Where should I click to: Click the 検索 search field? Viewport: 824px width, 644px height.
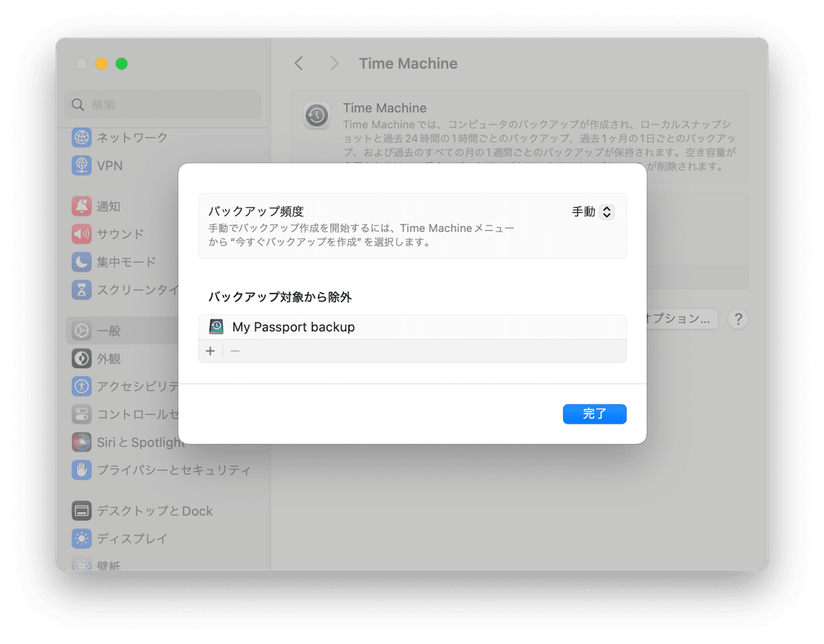(x=163, y=105)
